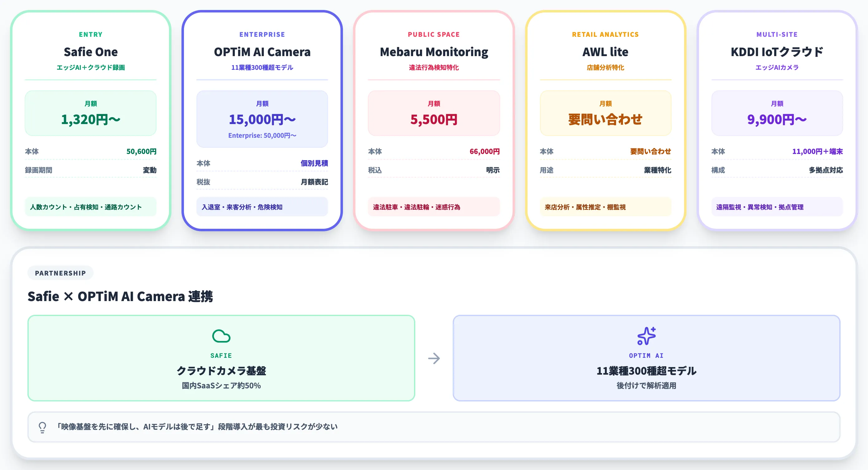Click the 50,600円 hardware price
The width and height of the screenshot is (868, 470).
(x=141, y=151)
